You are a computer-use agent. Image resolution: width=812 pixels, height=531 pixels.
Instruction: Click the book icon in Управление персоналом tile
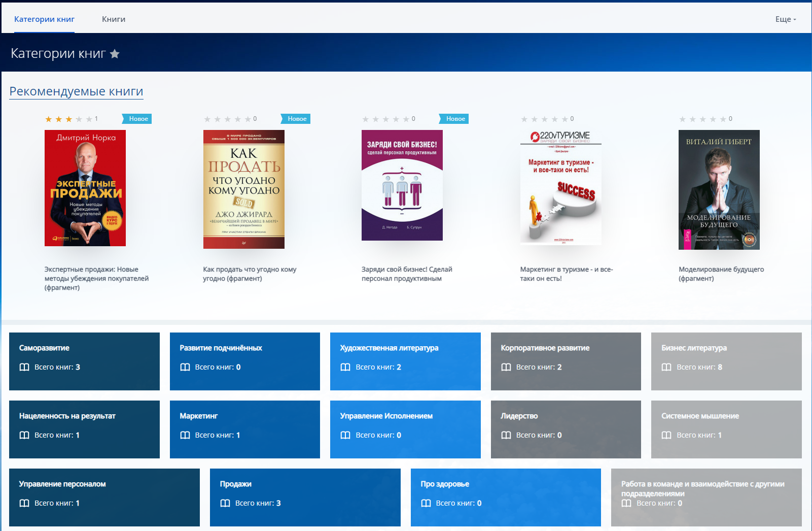coord(24,503)
